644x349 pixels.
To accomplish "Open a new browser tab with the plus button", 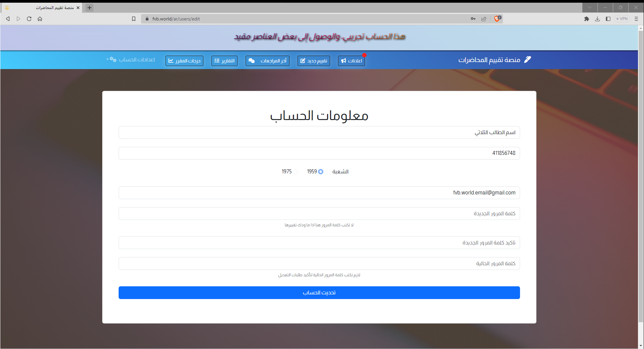I will [89, 7].
